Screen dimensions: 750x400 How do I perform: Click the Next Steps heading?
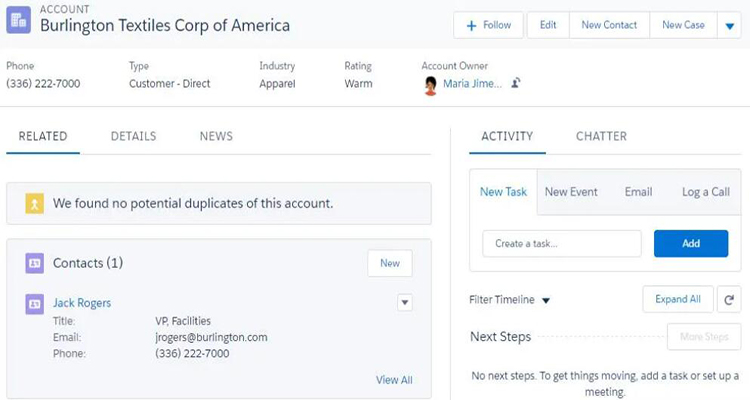tap(500, 337)
